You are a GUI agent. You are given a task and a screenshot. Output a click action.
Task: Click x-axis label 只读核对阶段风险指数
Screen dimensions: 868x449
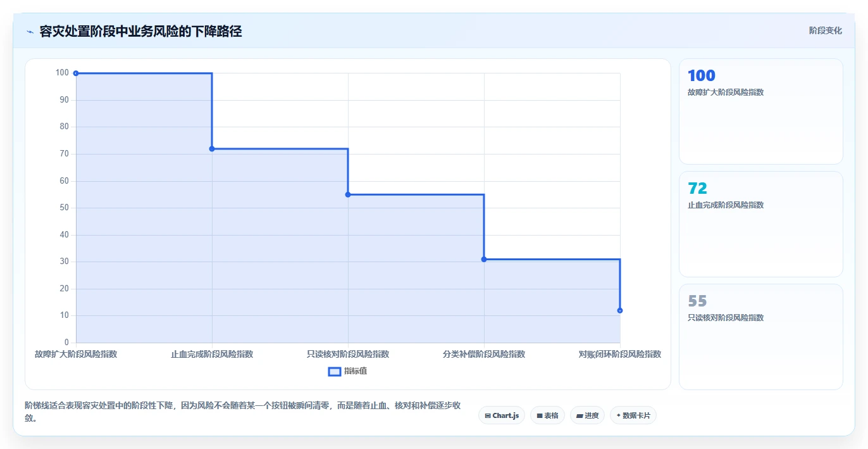[348, 354]
